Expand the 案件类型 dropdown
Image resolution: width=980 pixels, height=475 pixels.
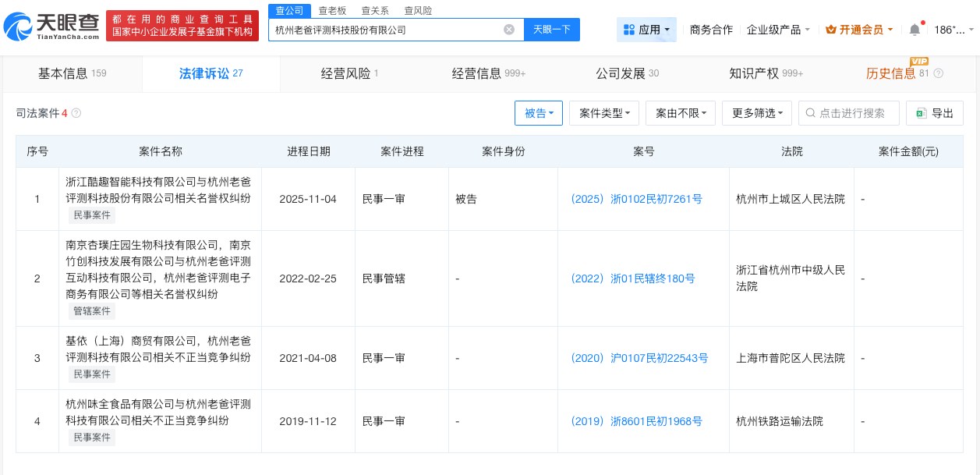click(603, 113)
